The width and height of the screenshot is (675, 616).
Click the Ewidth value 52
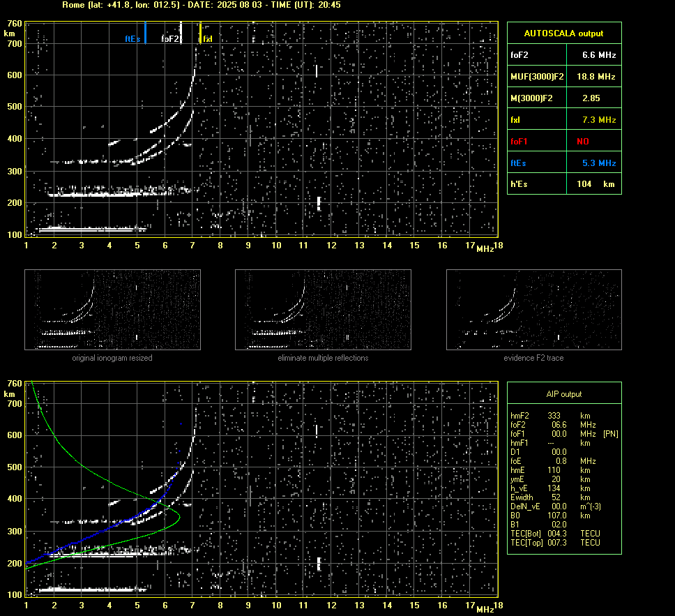556,497
